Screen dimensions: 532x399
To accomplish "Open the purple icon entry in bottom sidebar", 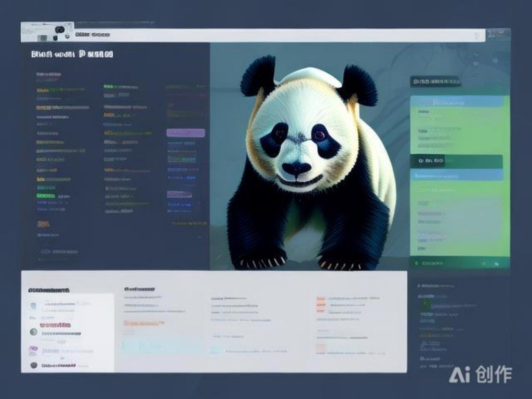I will tap(34, 350).
